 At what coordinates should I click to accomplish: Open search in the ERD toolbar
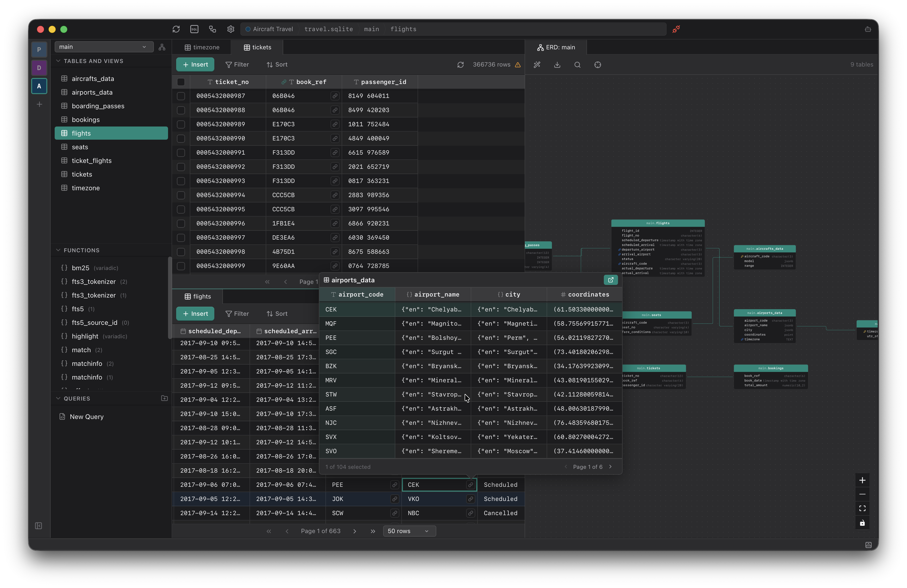(x=577, y=65)
